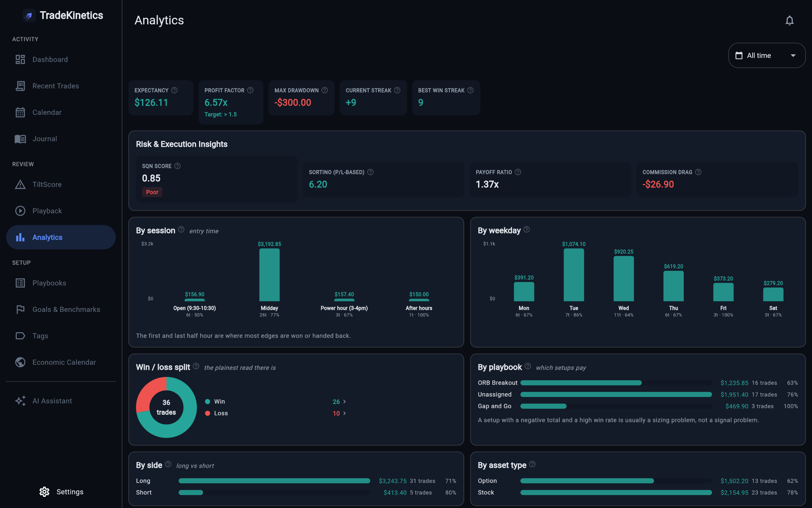Click the TradeKinetics rocket logo icon
The width and height of the screenshot is (812, 508).
click(x=29, y=16)
